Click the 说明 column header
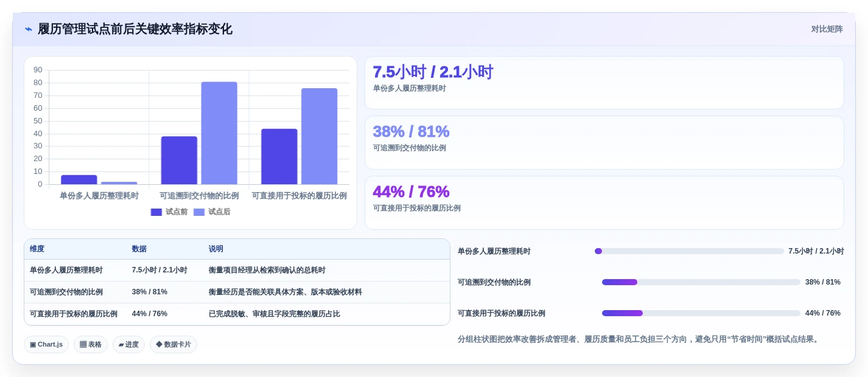 (x=216, y=249)
